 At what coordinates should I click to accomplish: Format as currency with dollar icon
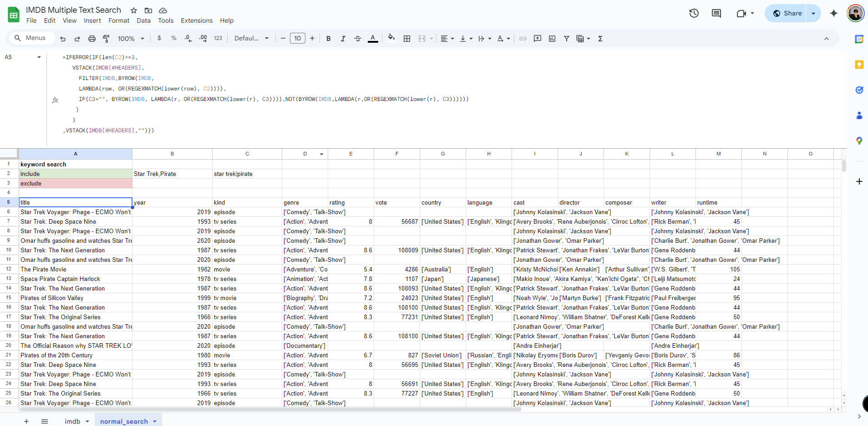point(159,38)
